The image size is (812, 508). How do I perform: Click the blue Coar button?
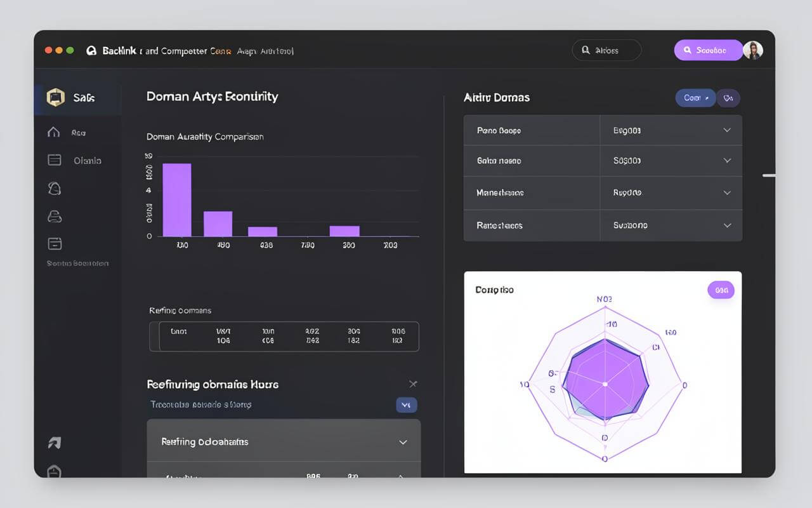point(696,98)
